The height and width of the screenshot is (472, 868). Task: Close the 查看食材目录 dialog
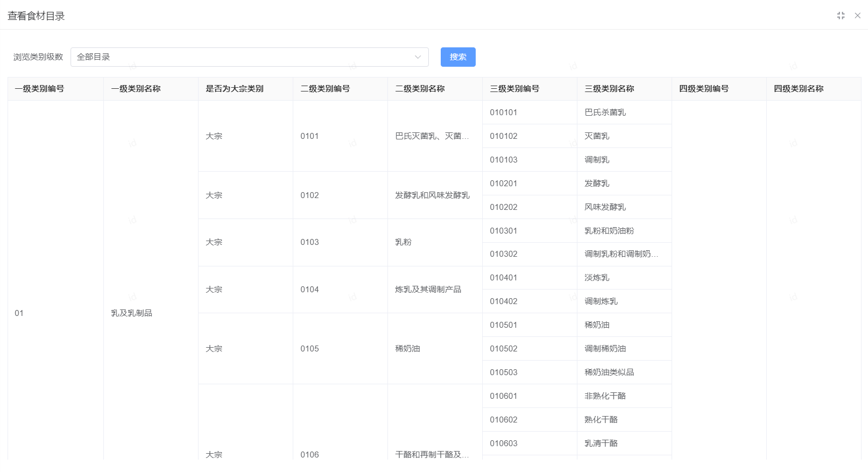point(857,16)
